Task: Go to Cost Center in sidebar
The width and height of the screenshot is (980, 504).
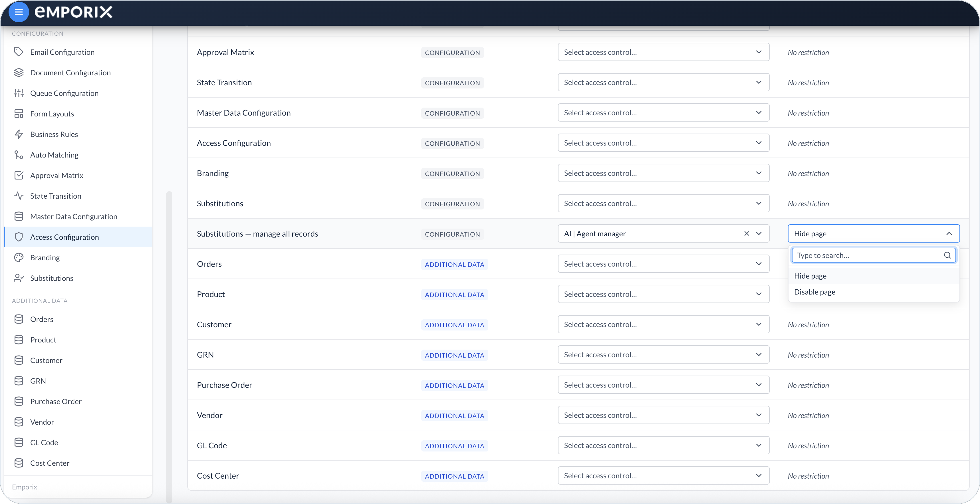Action: tap(78, 463)
